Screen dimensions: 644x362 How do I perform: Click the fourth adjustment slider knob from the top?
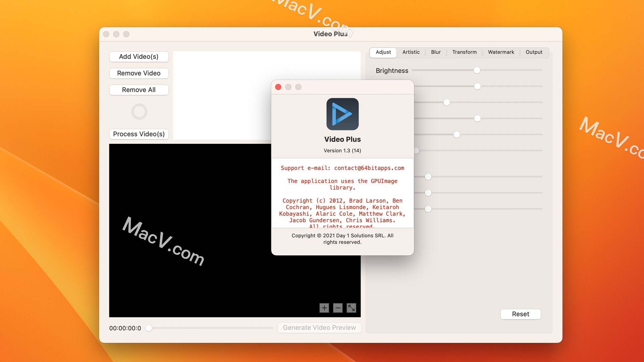tap(477, 119)
